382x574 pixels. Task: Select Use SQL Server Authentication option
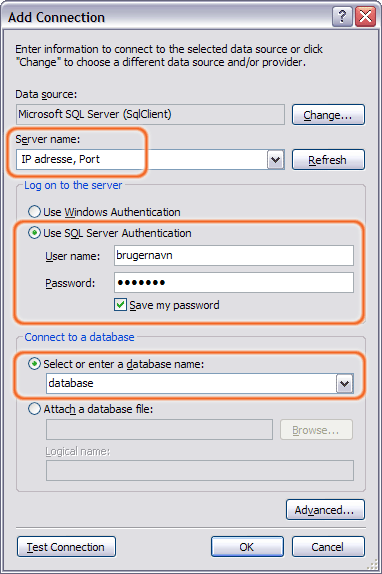34,233
